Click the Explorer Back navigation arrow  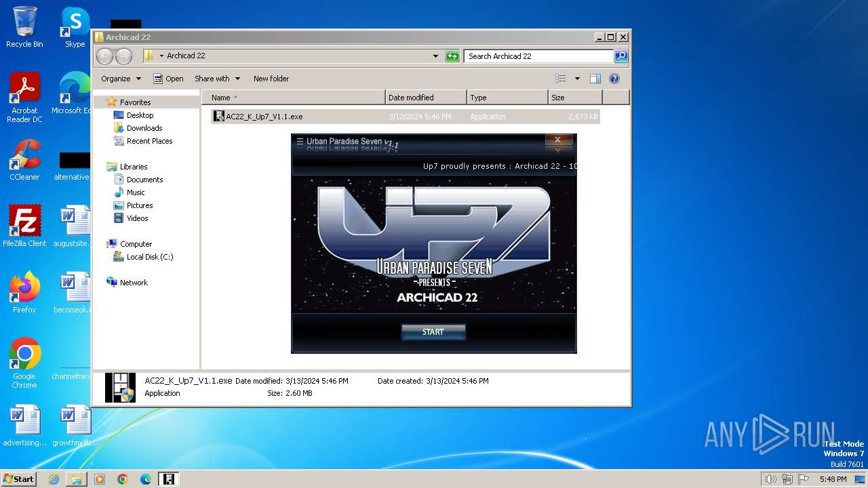(105, 56)
